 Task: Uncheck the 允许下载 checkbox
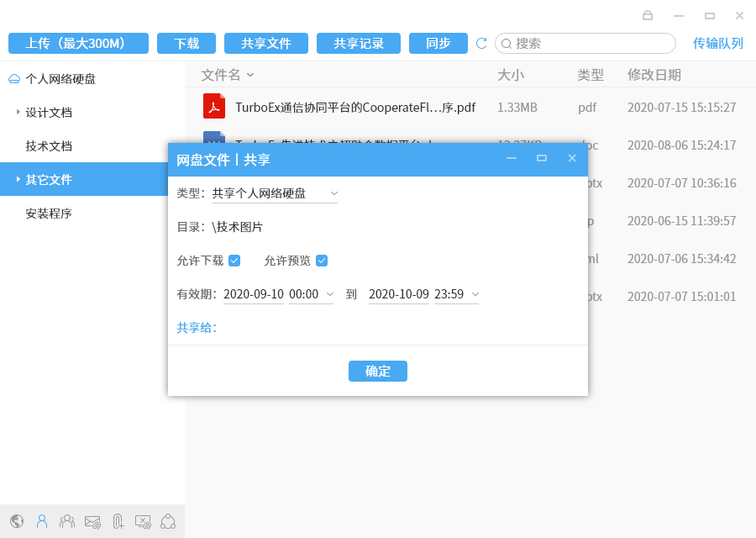[x=234, y=261]
